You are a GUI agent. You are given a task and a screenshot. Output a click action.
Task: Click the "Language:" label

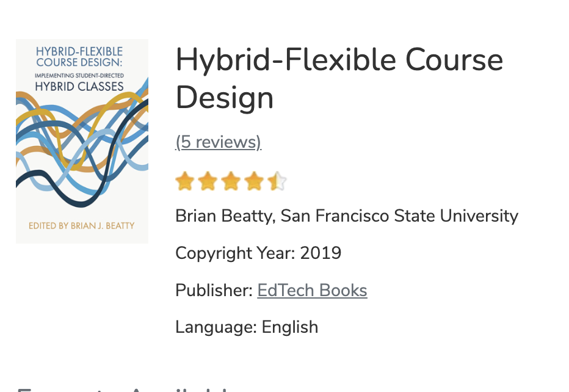click(216, 327)
